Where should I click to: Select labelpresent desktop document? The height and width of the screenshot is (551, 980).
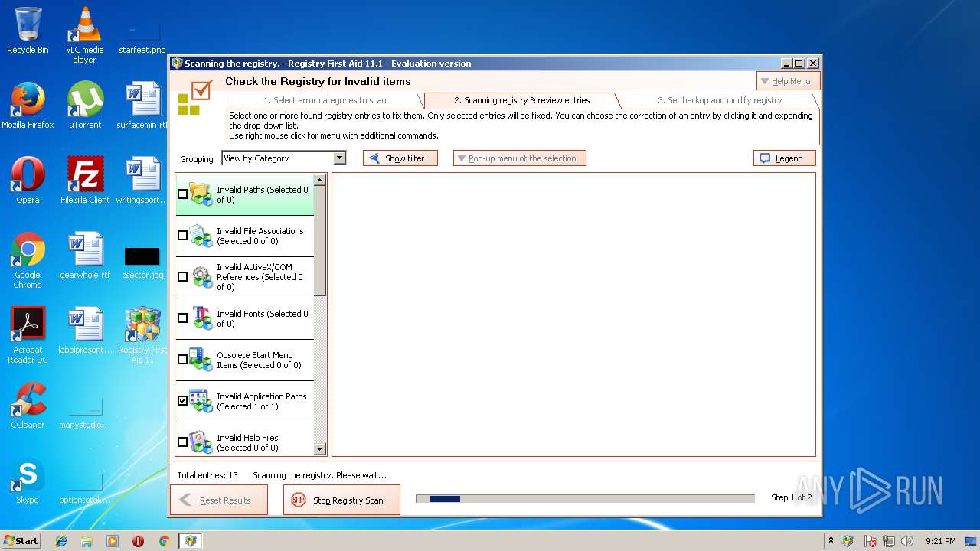tap(84, 331)
